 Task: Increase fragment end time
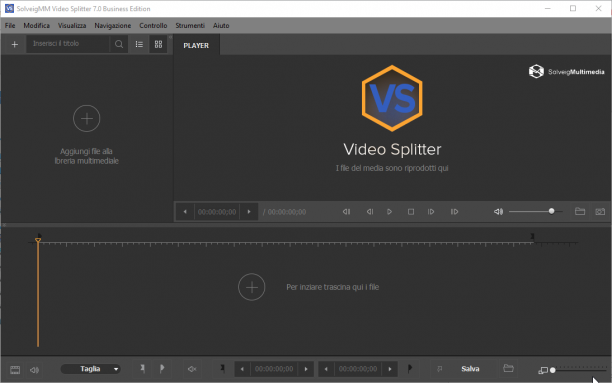coord(390,369)
